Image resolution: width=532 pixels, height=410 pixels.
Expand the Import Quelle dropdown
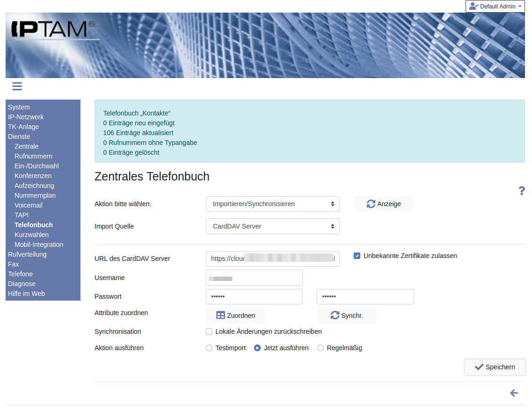click(x=272, y=226)
